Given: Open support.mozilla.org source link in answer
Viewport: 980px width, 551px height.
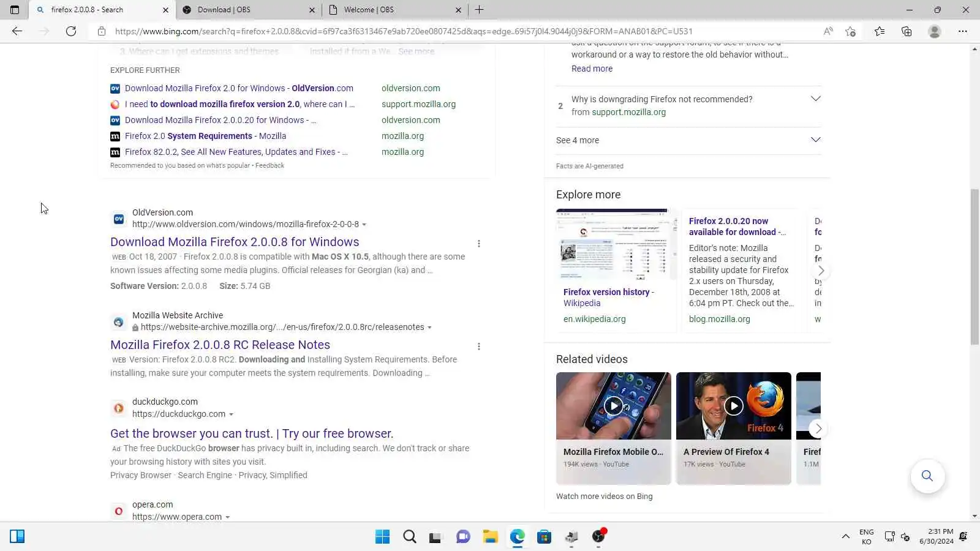Looking at the screenshot, I should pyautogui.click(x=628, y=112).
